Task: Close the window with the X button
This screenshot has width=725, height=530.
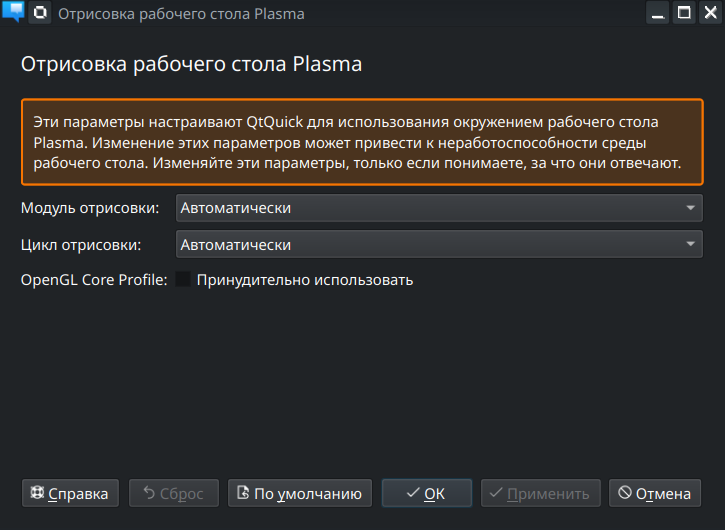Action: point(711,13)
